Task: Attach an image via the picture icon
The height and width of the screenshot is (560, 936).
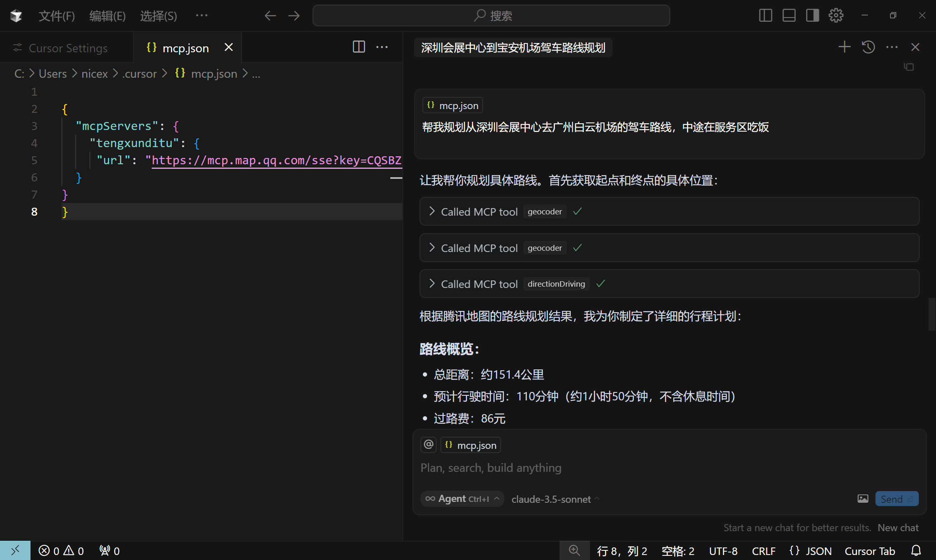Action: 863,498
